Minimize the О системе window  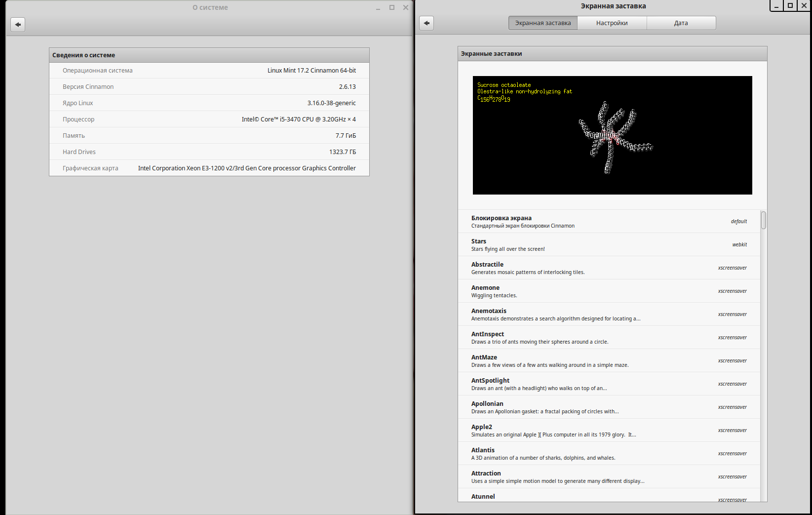pyautogui.click(x=378, y=8)
